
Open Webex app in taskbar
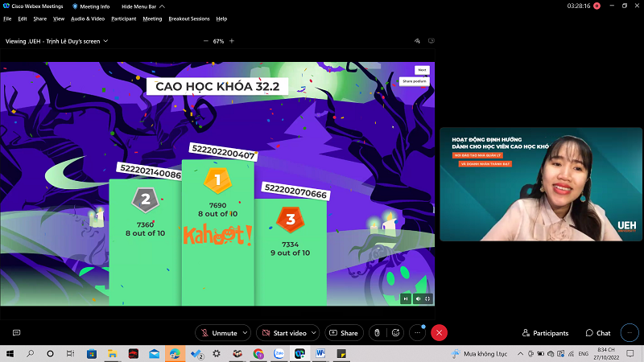coord(299,354)
